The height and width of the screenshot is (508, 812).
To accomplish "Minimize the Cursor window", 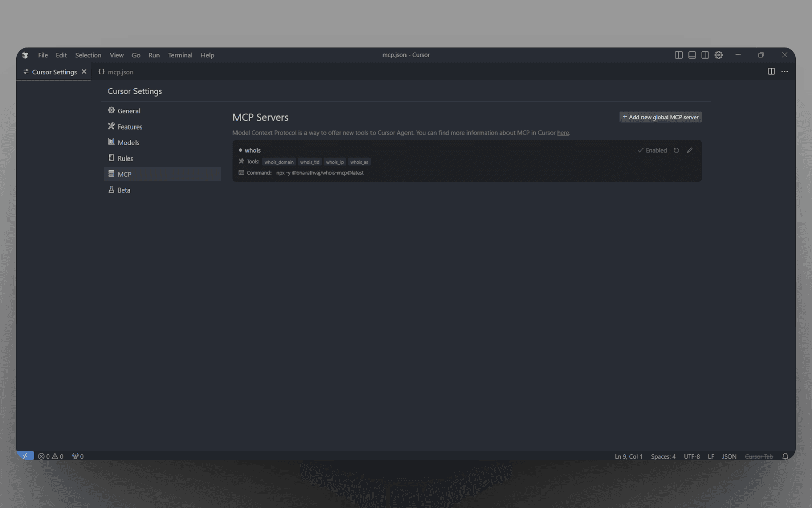I will point(738,55).
